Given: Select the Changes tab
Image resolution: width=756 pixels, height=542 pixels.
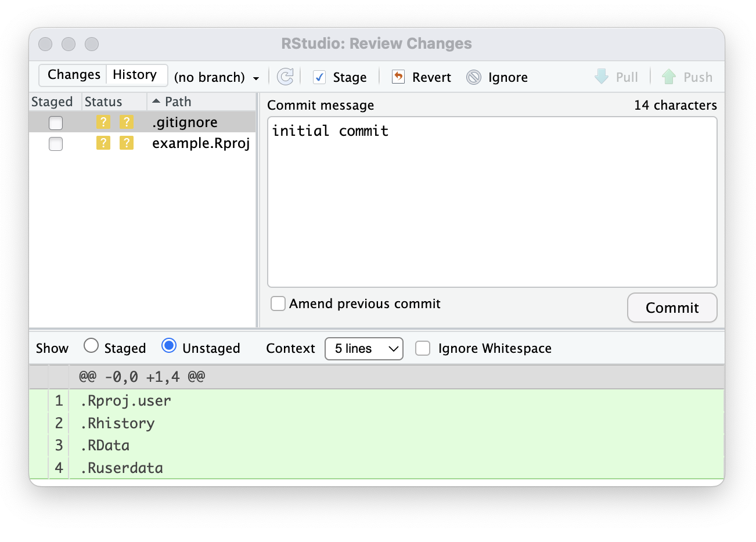Looking at the screenshot, I should [x=74, y=75].
